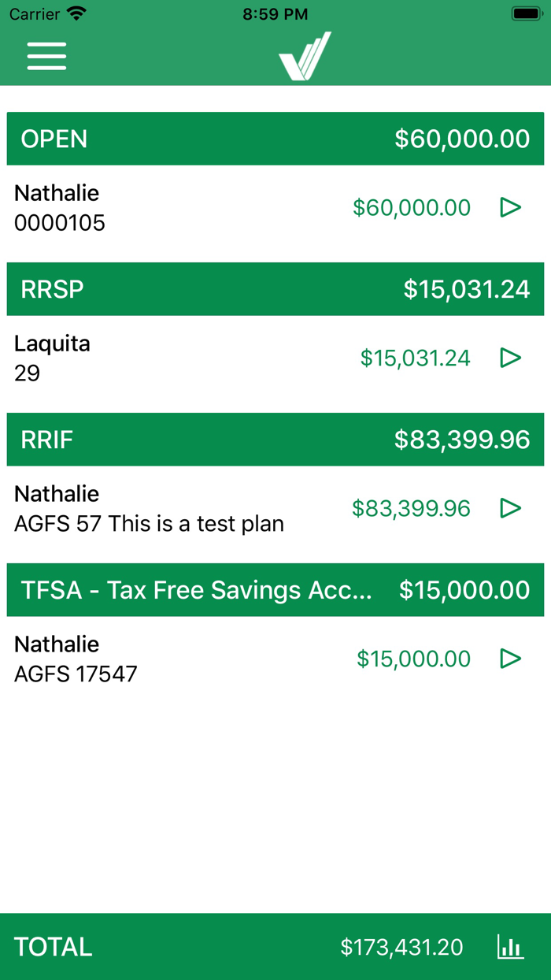The width and height of the screenshot is (551, 980).
Task: Select the RRIF section header
Action: [x=275, y=439]
